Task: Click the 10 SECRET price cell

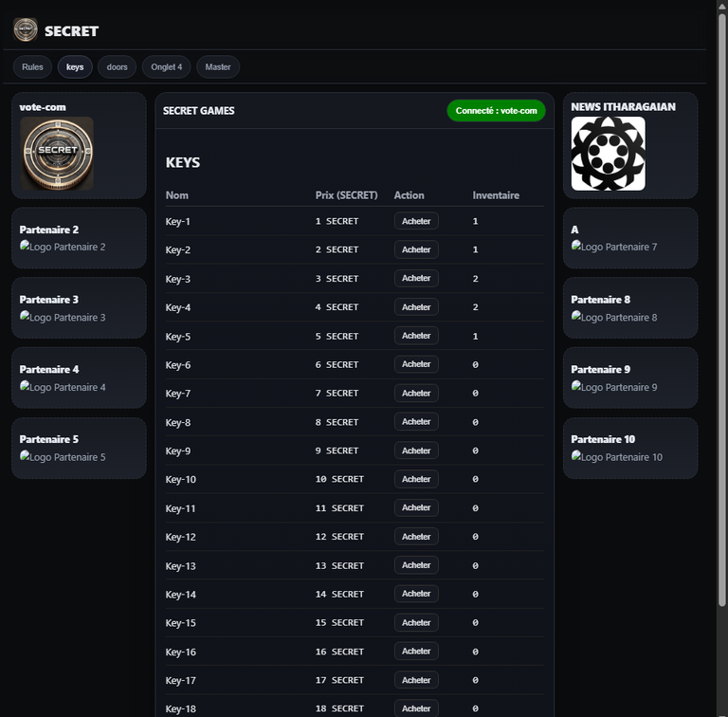Action: coord(339,479)
